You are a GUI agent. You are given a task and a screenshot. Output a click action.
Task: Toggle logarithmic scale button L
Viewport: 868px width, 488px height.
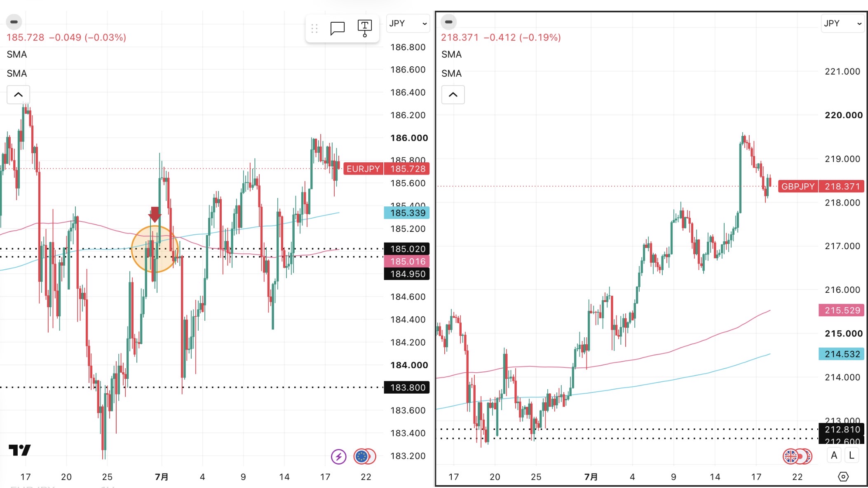coord(852,455)
